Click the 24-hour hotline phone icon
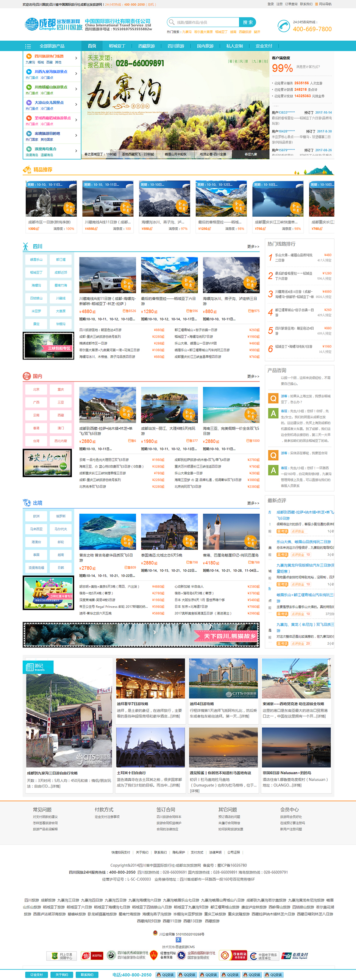Screen dimensions: 356x980 pyautogui.click(x=283, y=26)
